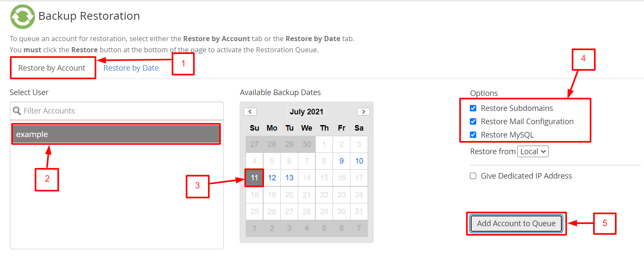The height and width of the screenshot is (269, 644).
Task: Go to previous month in calendar
Action: (x=250, y=111)
